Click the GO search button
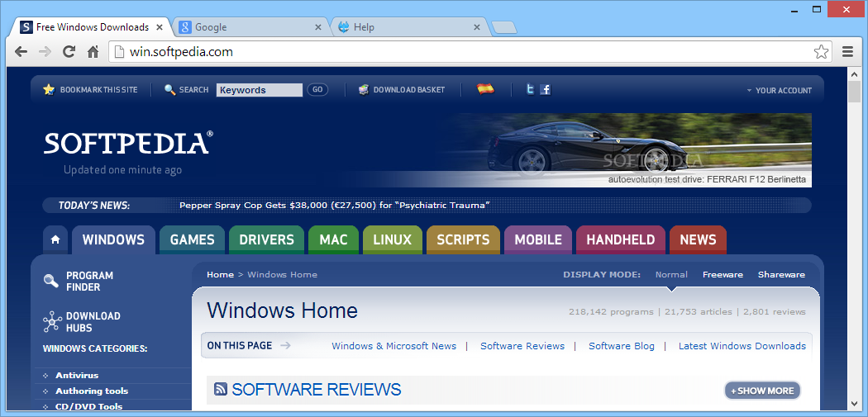The image size is (868, 417). (x=317, y=90)
